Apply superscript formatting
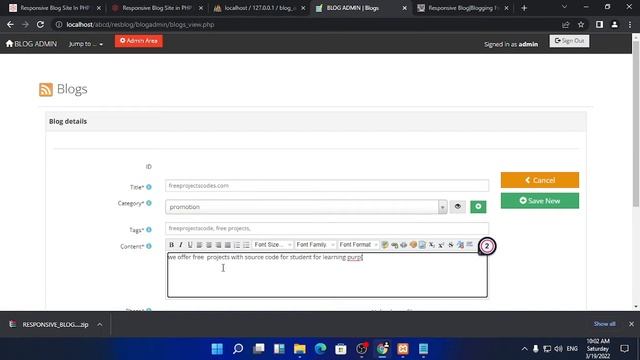The height and width of the screenshot is (360, 640). pos(441,244)
